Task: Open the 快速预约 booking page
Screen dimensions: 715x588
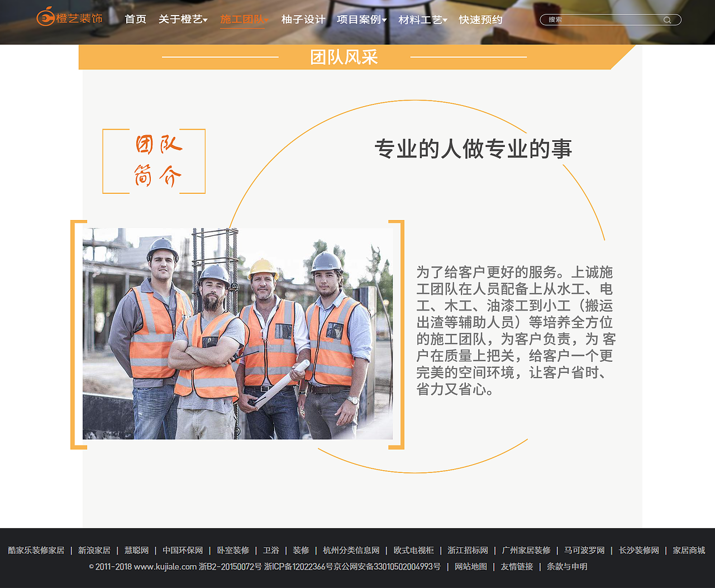Action: pyautogui.click(x=480, y=19)
